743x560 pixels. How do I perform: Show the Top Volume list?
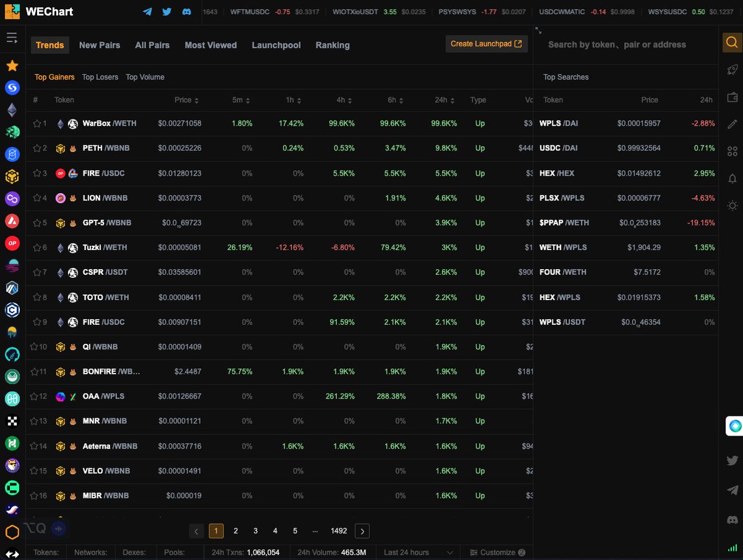[145, 77]
